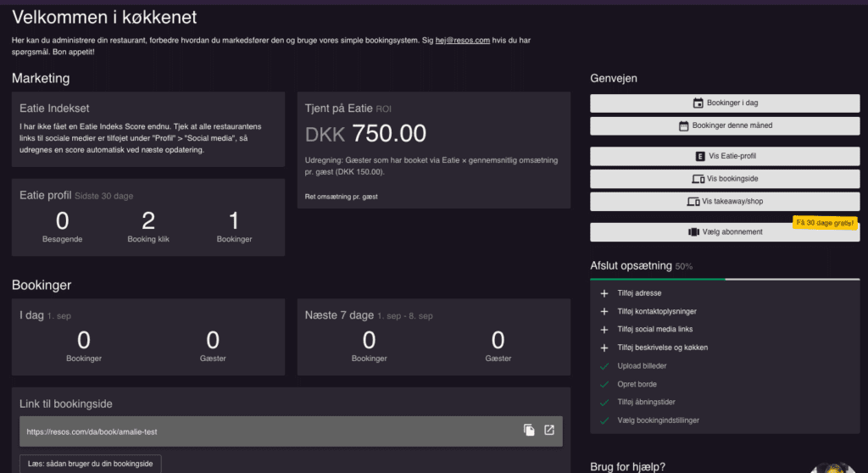Image resolution: width=868 pixels, height=473 pixels.
Task: Open Bookinger i dag shortcut
Action: point(725,103)
